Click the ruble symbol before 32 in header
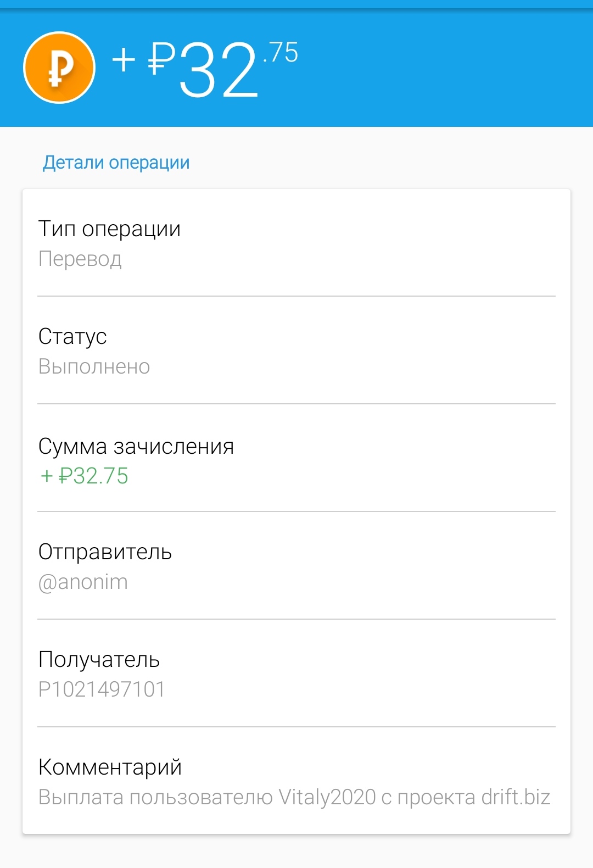Image resolution: width=593 pixels, height=868 pixels. [x=161, y=59]
